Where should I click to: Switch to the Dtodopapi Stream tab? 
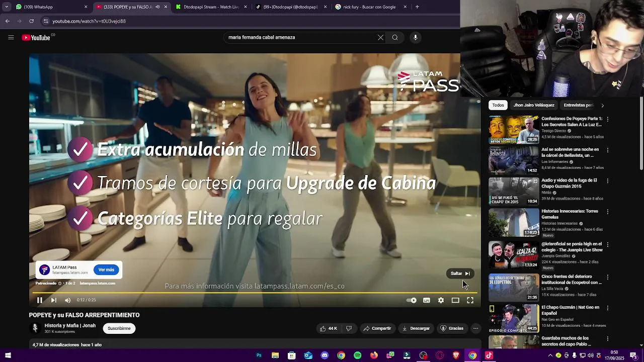click(211, 7)
